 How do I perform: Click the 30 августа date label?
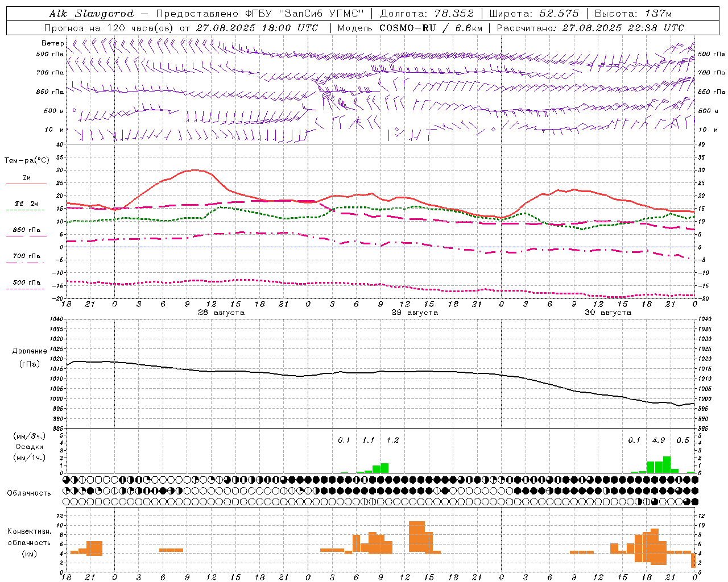point(608,313)
